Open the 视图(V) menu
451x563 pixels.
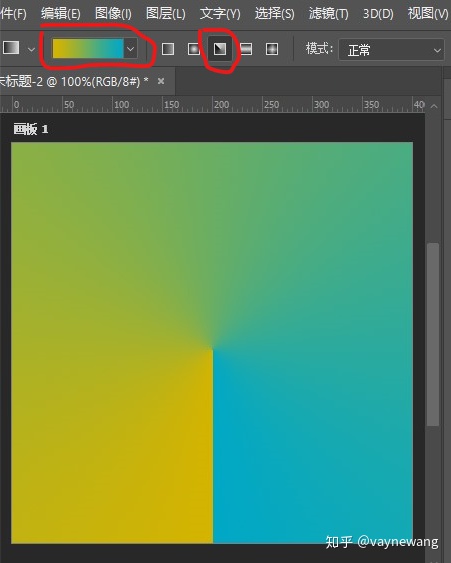point(428,14)
